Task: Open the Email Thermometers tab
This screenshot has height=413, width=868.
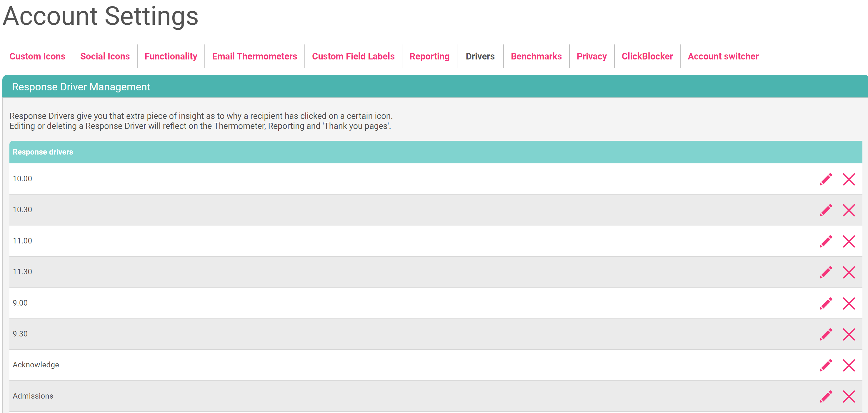Action: pyautogui.click(x=254, y=56)
